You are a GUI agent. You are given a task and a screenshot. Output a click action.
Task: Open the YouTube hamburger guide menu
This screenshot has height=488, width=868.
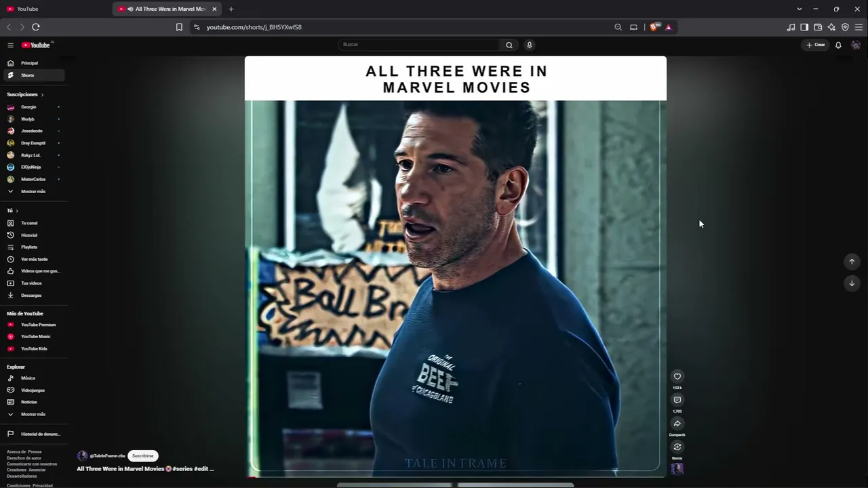tap(10, 45)
